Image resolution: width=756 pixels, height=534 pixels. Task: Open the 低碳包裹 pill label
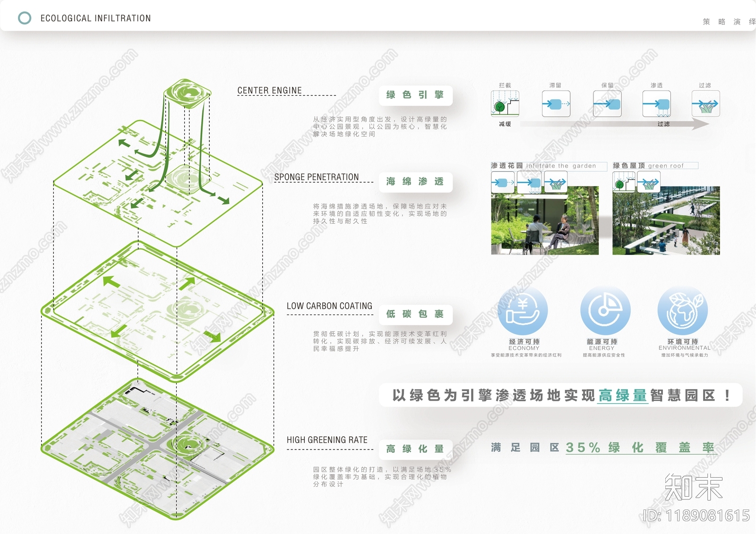[415, 314]
